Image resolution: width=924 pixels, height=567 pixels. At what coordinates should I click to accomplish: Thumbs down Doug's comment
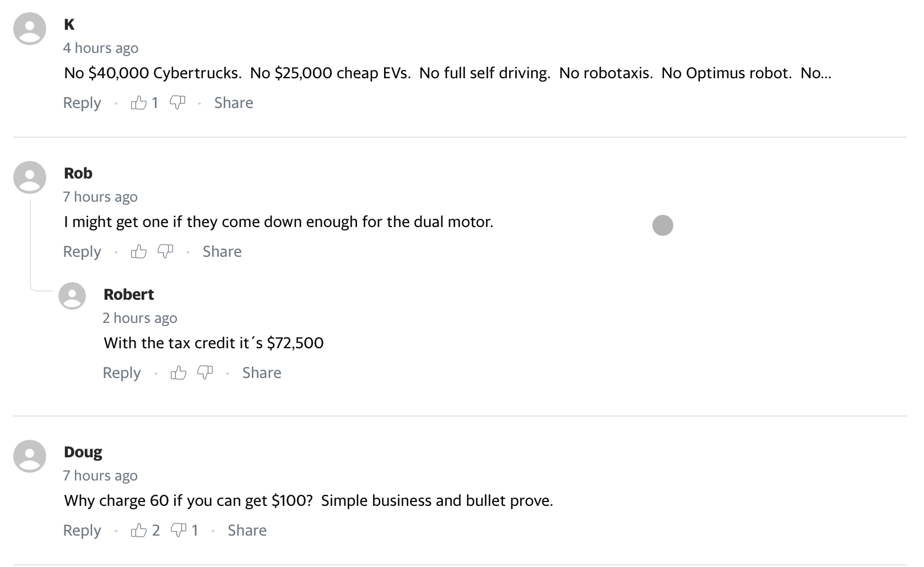tap(179, 531)
